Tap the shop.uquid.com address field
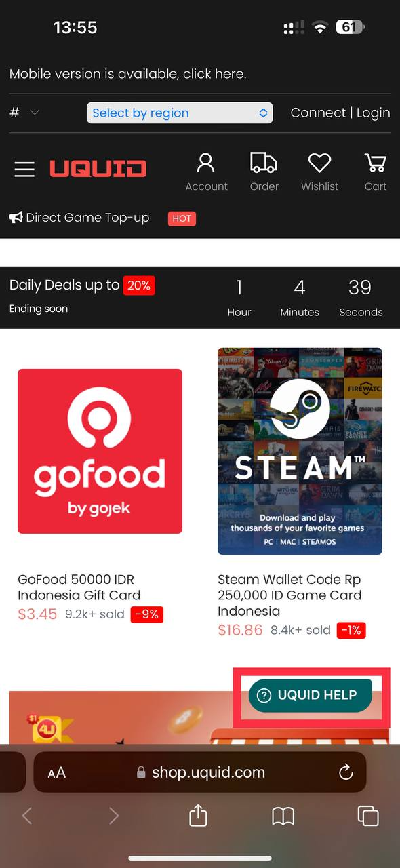 [x=200, y=772]
